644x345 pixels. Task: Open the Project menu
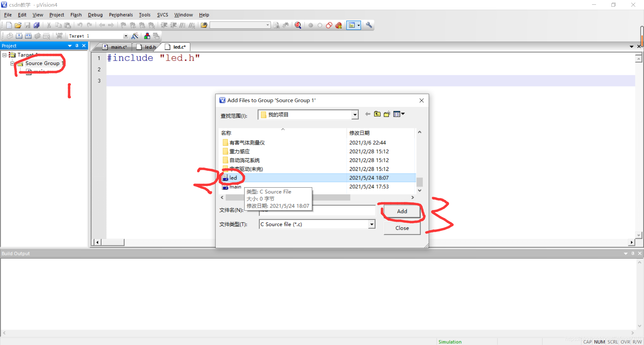(56, 15)
